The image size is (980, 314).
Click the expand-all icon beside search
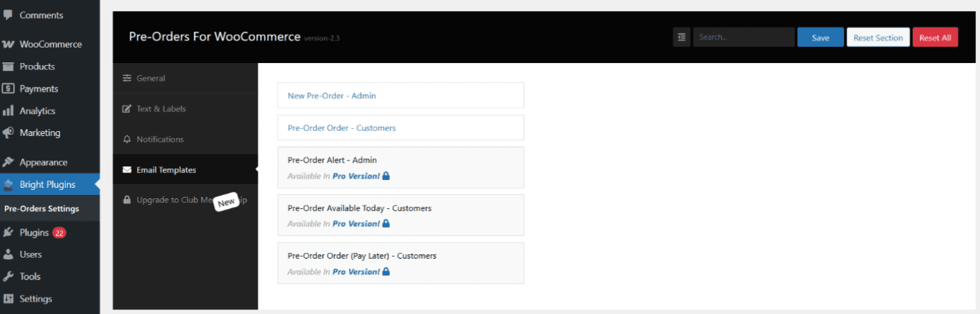tap(681, 38)
